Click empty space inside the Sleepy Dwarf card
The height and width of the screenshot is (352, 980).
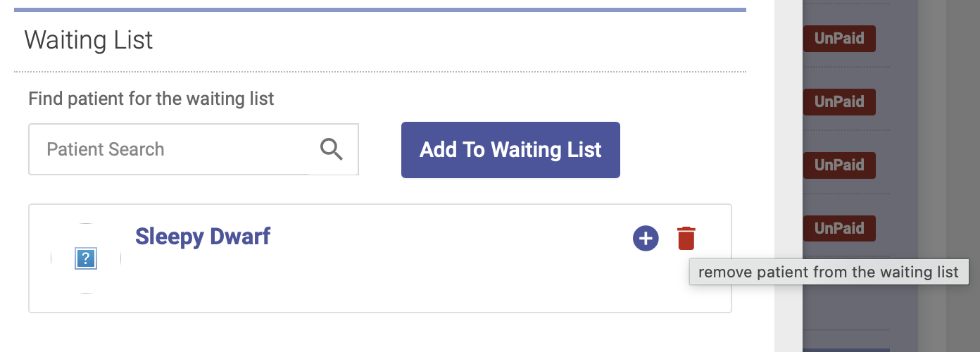click(x=422, y=282)
